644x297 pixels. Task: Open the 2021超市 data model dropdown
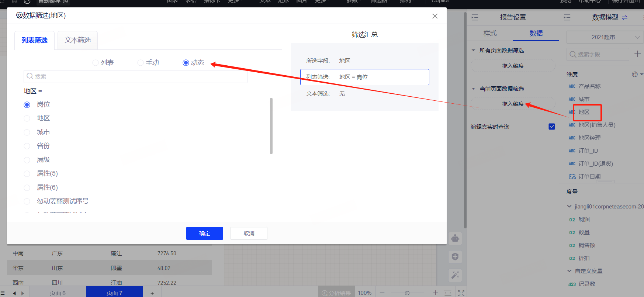[605, 37]
